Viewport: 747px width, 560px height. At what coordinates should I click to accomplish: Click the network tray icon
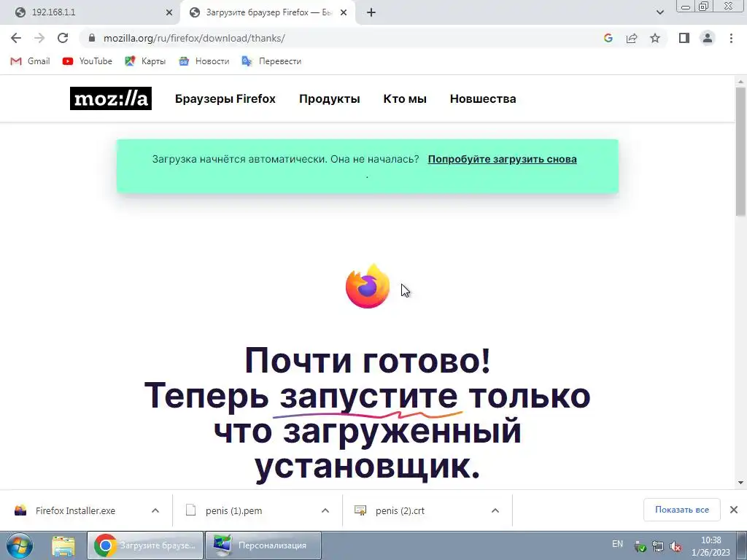tap(658, 547)
